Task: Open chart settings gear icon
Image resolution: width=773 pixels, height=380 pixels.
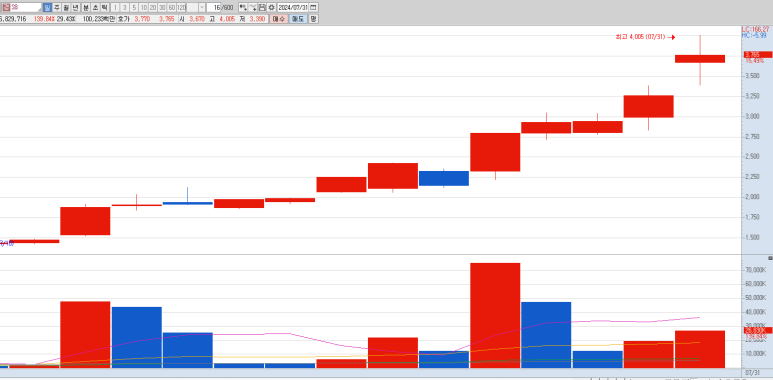Action: pos(271,7)
